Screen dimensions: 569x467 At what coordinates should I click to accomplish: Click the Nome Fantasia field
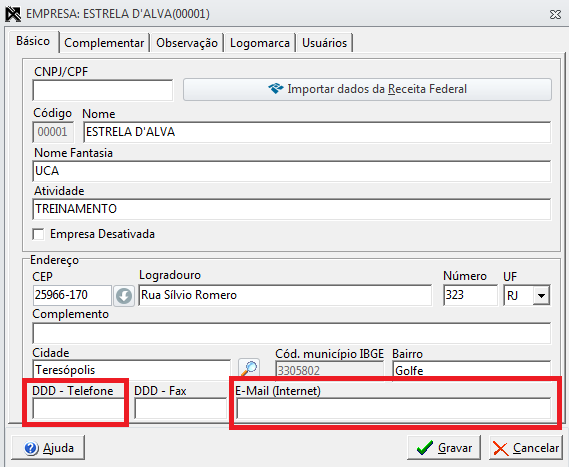(x=292, y=171)
